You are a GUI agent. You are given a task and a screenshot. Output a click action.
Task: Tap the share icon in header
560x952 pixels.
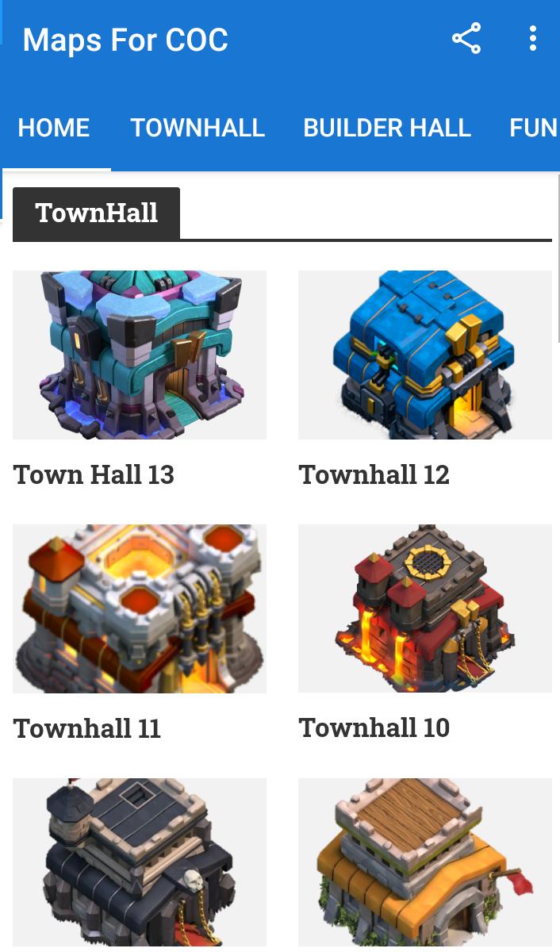(x=466, y=39)
